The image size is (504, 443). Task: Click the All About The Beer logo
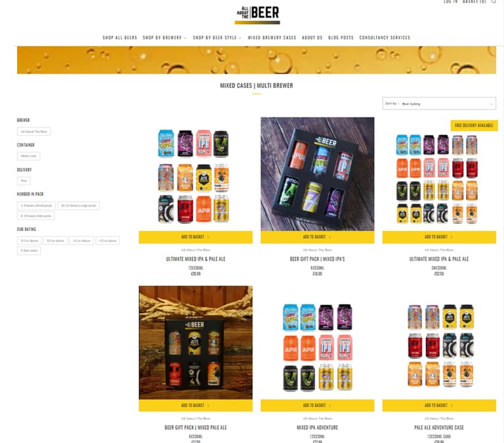(x=257, y=14)
